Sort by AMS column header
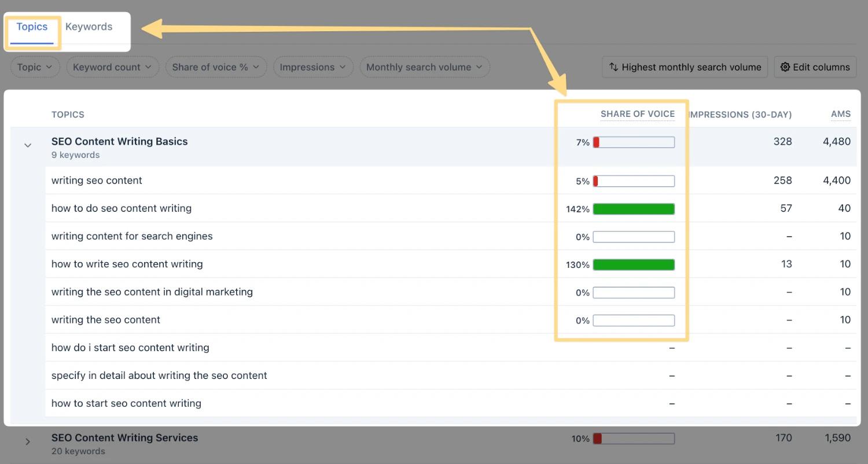868x464 pixels. (x=841, y=114)
